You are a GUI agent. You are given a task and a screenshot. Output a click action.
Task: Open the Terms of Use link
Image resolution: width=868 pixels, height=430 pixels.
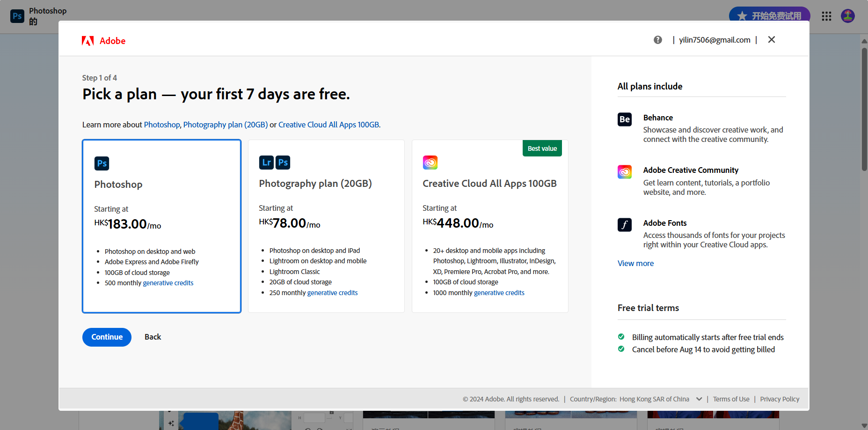pyautogui.click(x=731, y=399)
